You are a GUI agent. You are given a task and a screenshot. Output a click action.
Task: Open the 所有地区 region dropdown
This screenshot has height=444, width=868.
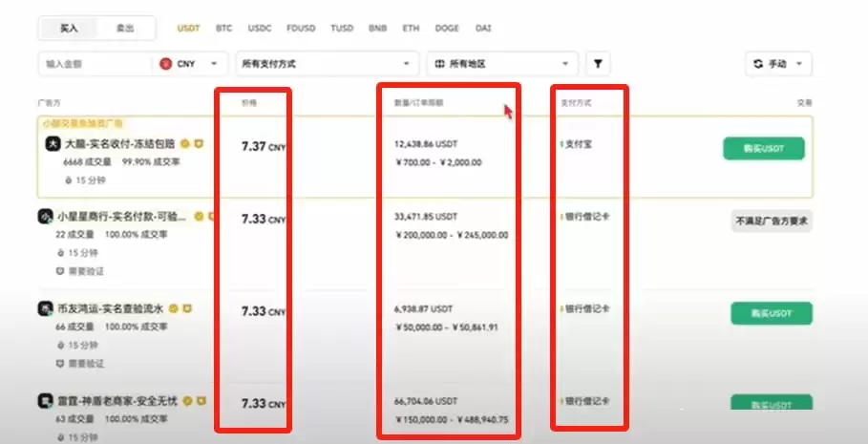[x=502, y=64]
